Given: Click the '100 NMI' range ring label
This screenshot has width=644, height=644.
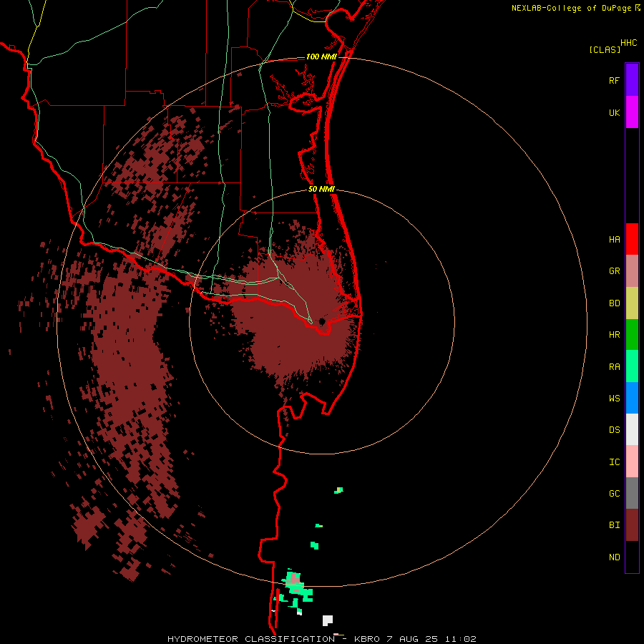Looking at the screenshot, I should pos(321,57).
